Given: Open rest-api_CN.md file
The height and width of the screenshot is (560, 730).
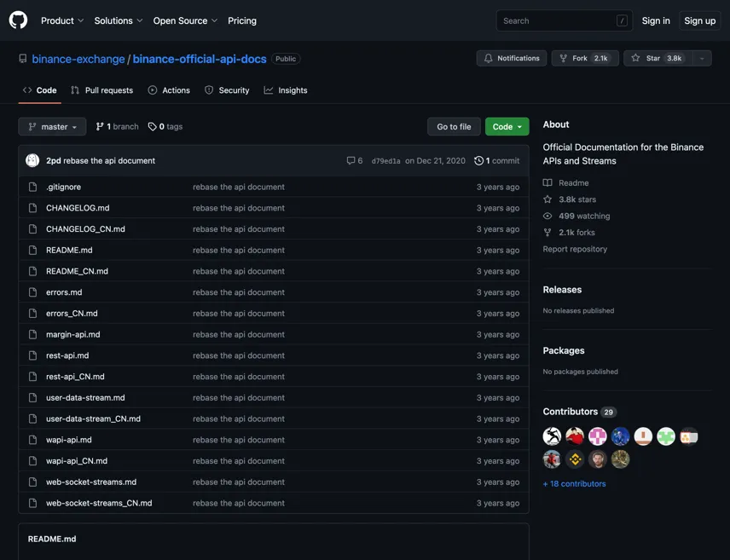Looking at the screenshot, I should click(x=75, y=377).
